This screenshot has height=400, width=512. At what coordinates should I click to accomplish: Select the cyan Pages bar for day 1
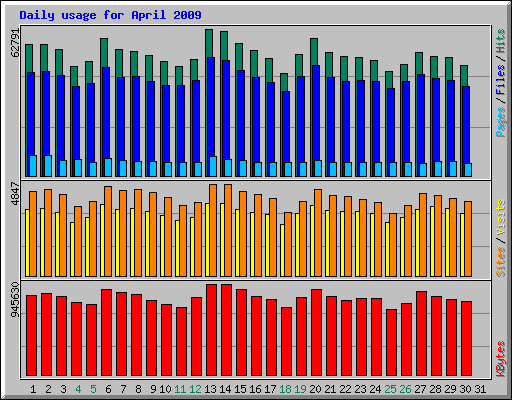pos(33,166)
